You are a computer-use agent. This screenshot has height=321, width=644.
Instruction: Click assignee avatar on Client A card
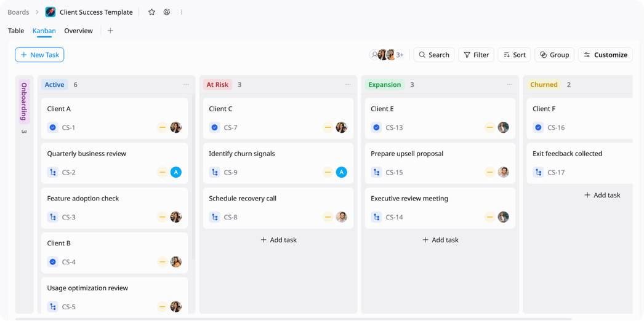tap(176, 127)
